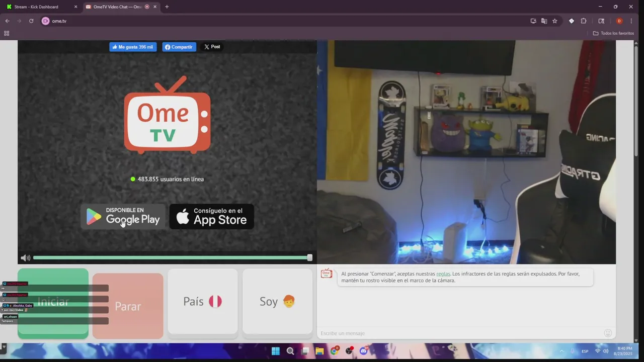
Task: Click the Escribe un mensaje input field
Action: [x=460, y=333]
